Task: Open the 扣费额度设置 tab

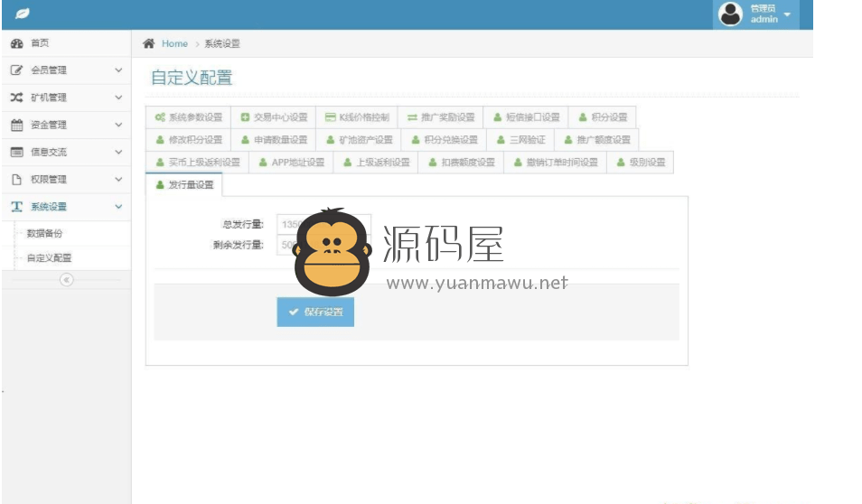Action: [461, 163]
